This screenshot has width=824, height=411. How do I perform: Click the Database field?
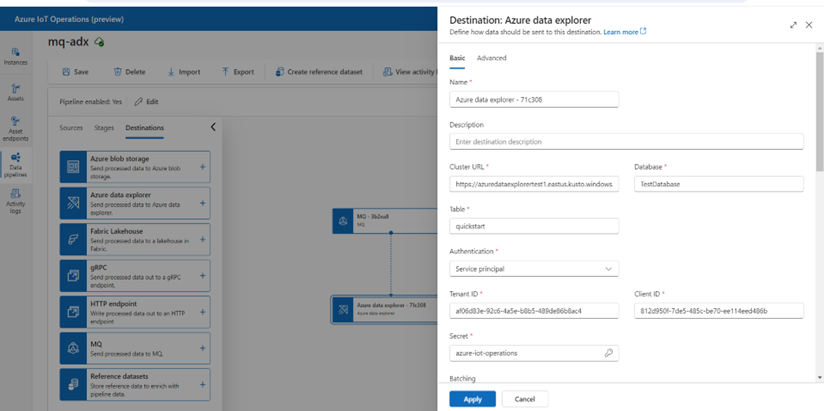(x=719, y=184)
